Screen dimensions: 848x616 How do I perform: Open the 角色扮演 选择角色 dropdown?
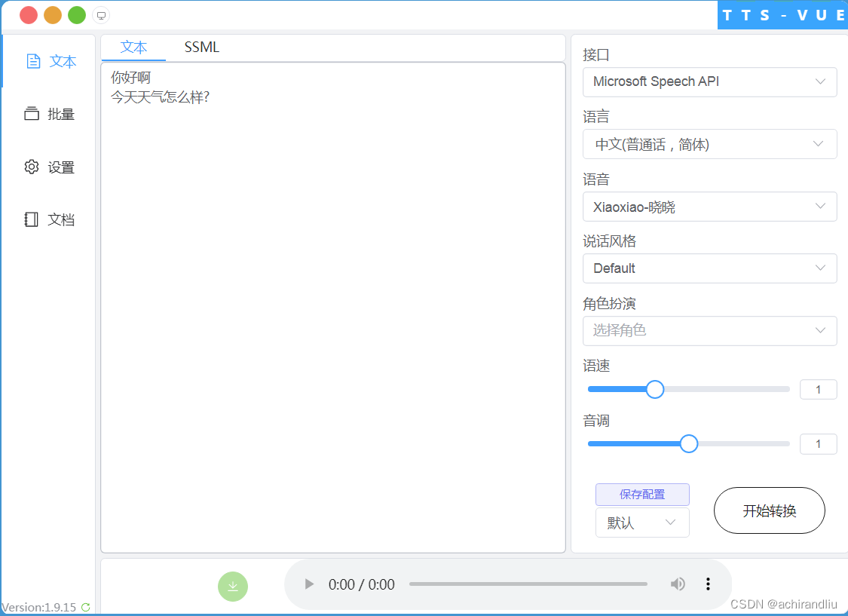[x=709, y=330]
